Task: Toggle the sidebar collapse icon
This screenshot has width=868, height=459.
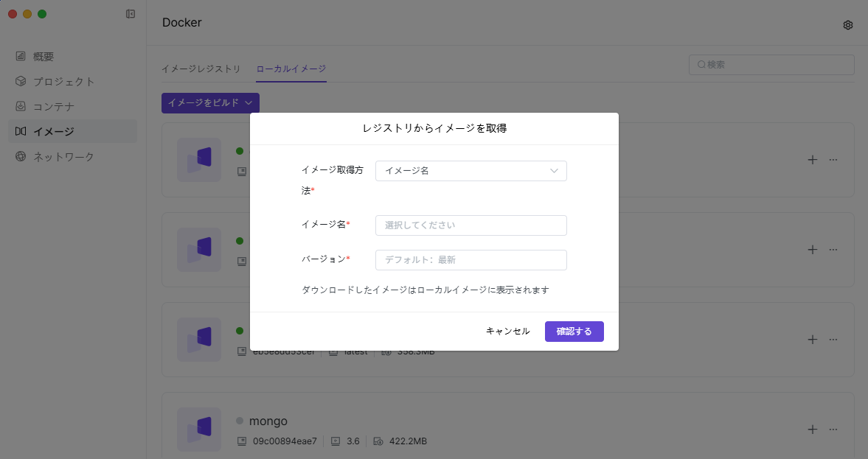Action: click(x=131, y=14)
